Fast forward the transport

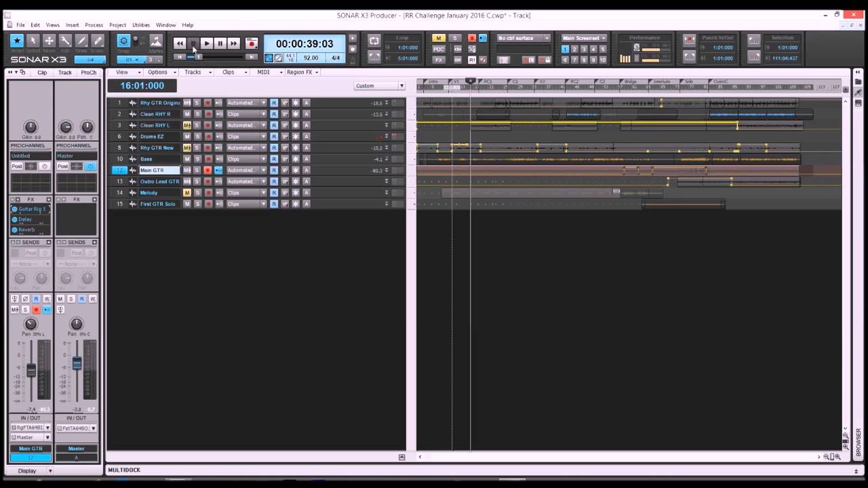[234, 43]
